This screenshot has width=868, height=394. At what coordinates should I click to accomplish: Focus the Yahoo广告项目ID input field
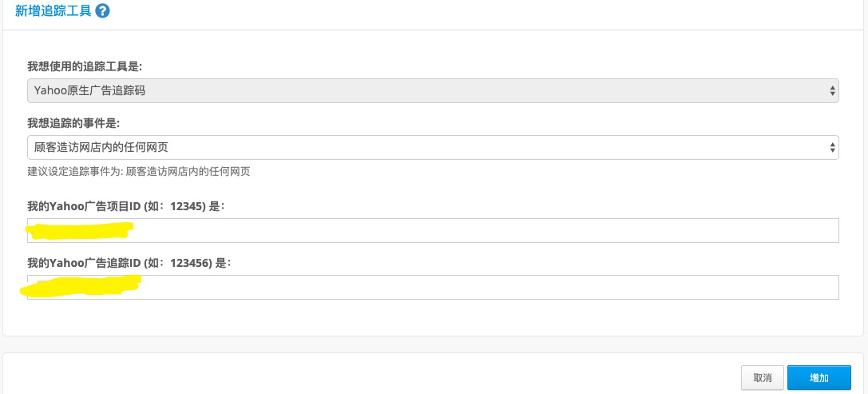point(433,230)
